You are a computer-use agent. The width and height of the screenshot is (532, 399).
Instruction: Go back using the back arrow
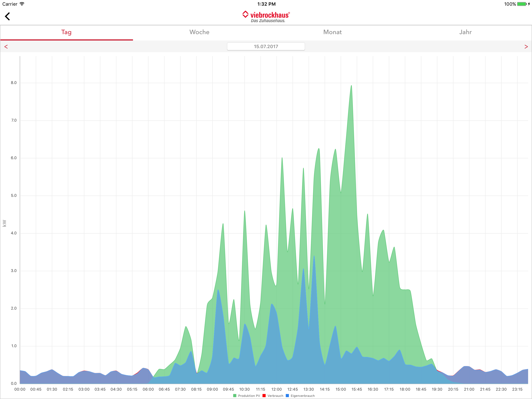pyautogui.click(x=7, y=16)
